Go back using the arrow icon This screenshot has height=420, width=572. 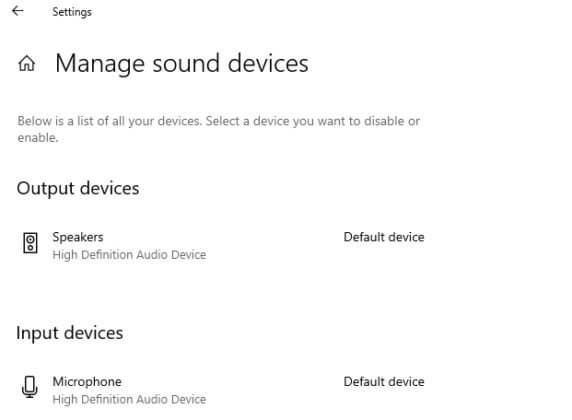click(x=18, y=11)
